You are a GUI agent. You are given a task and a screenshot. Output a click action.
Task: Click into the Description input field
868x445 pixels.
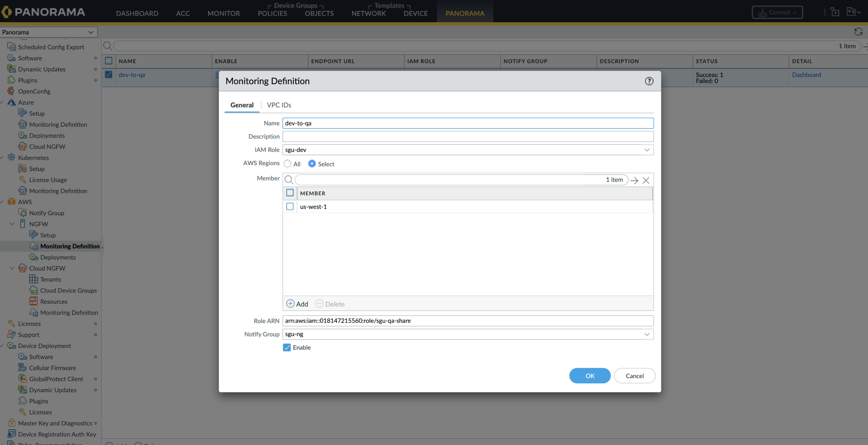pos(467,137)
